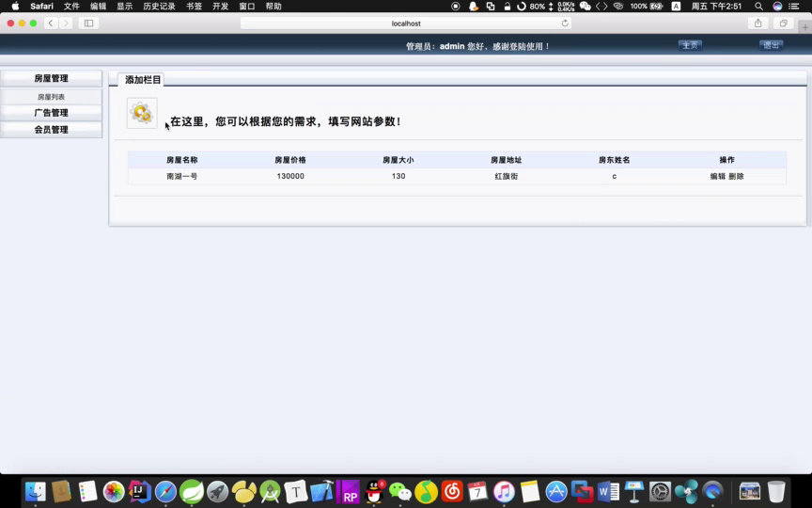Viewport: 812px width, 508px height.
Task: Open NetEase Cloud Music in dock
Action: 452,491
